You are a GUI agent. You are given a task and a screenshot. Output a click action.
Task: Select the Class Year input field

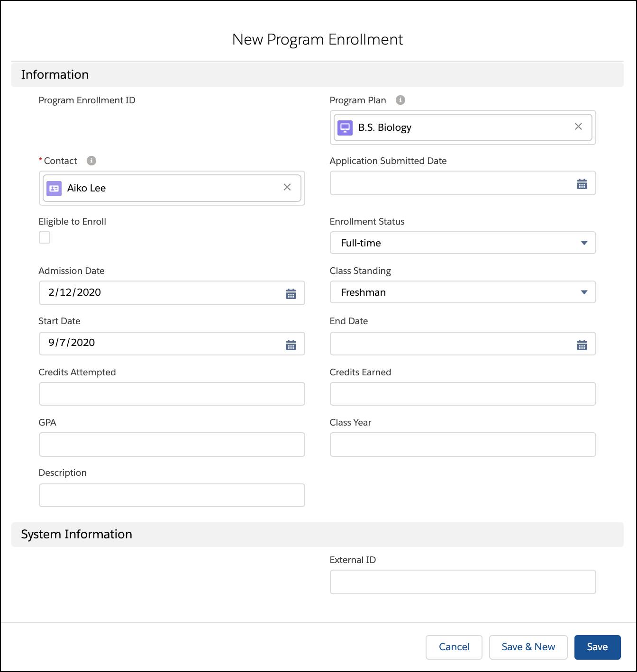[x=463, y=445]
